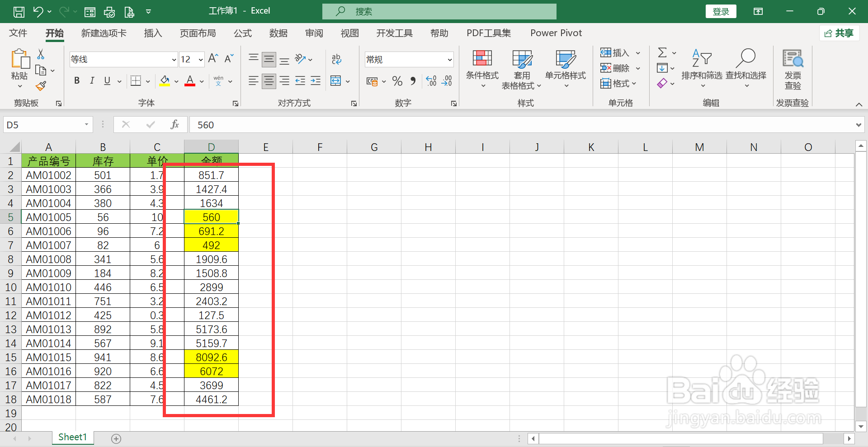
Task: Click the Undo arrow icon
Action: (x=38, y=12)
